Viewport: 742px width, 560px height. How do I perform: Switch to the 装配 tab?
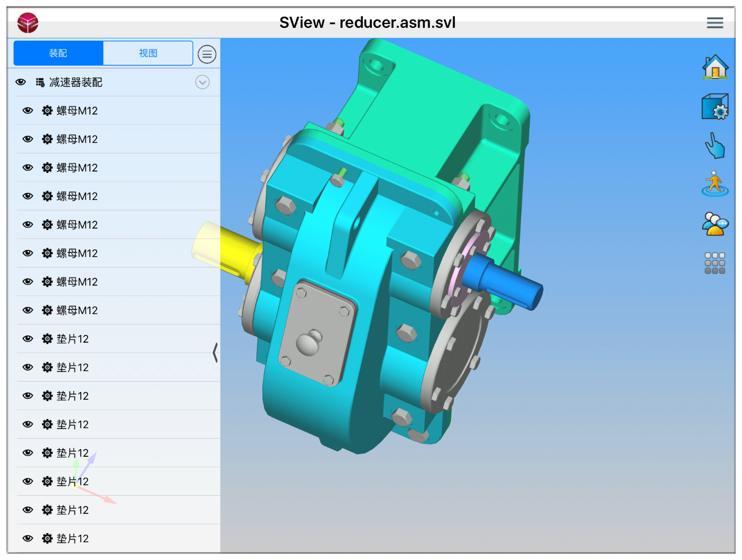click(x=58, y=53)
